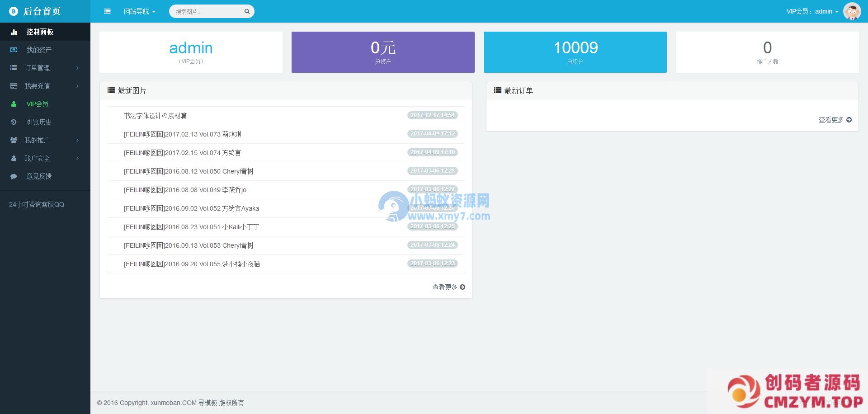The width and height of the screenshot is (868, 414).
Task: Click the admin avatar image
Action: 852,11
